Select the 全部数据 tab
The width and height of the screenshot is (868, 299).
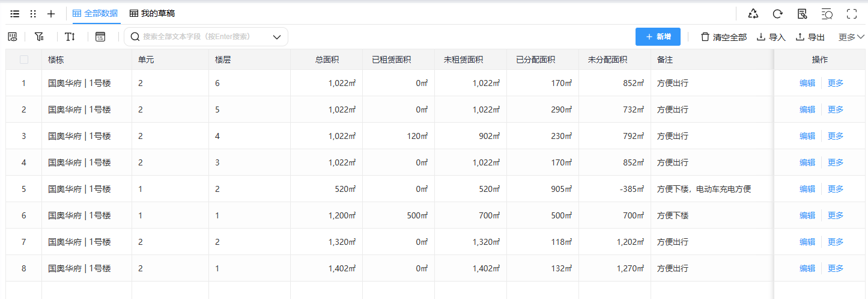point(95,13)
